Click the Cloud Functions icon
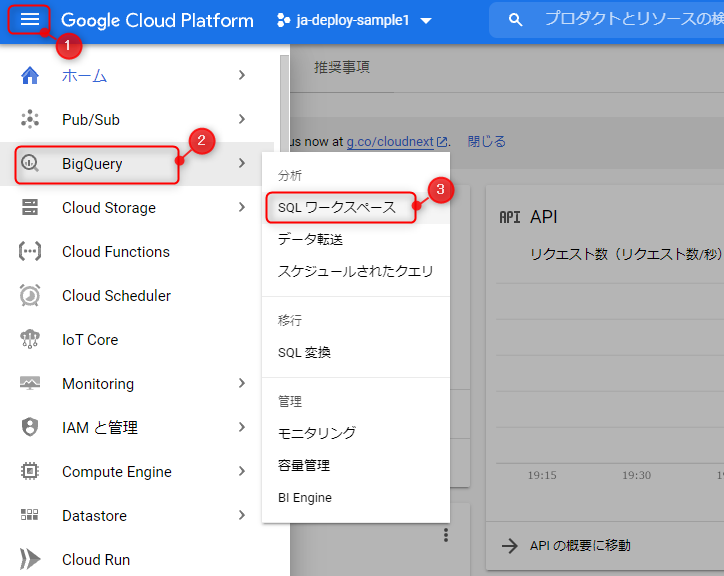The image size is (724, 576). pos(30,252)
